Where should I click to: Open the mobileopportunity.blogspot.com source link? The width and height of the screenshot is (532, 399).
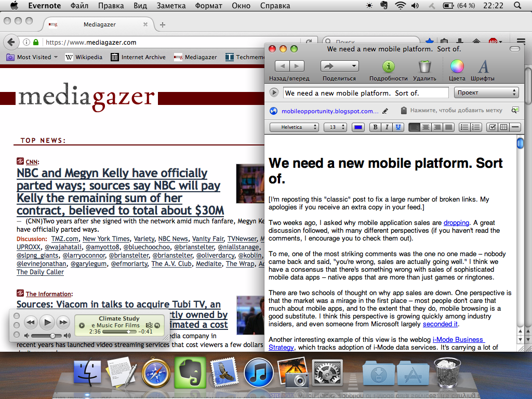point(330,111)
